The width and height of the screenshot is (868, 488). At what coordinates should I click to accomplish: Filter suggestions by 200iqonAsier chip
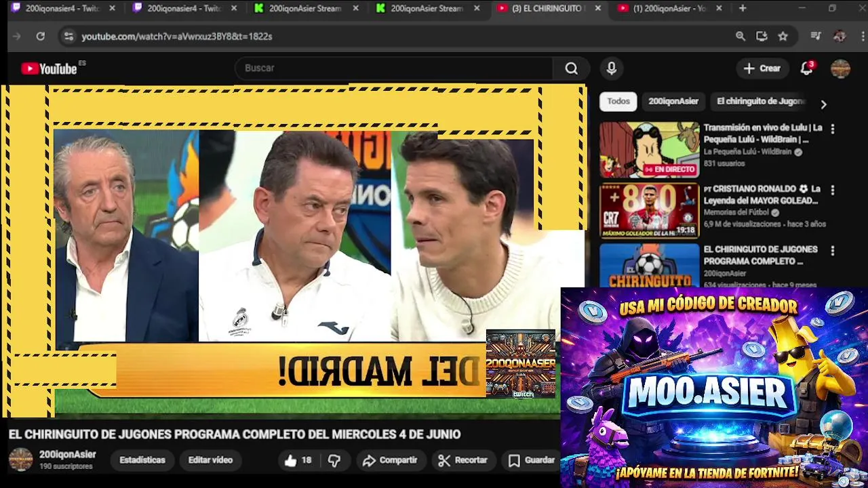pyautogui.click(x=673, y=101)
